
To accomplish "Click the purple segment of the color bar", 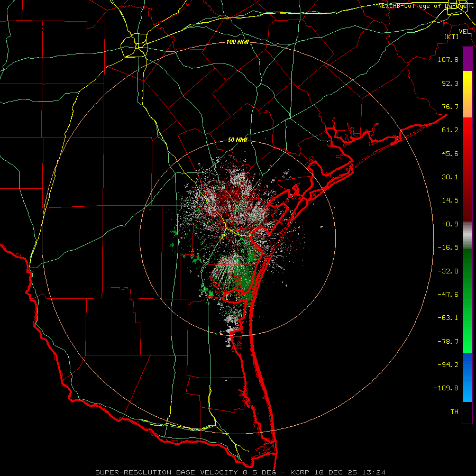I will [467, 59].
